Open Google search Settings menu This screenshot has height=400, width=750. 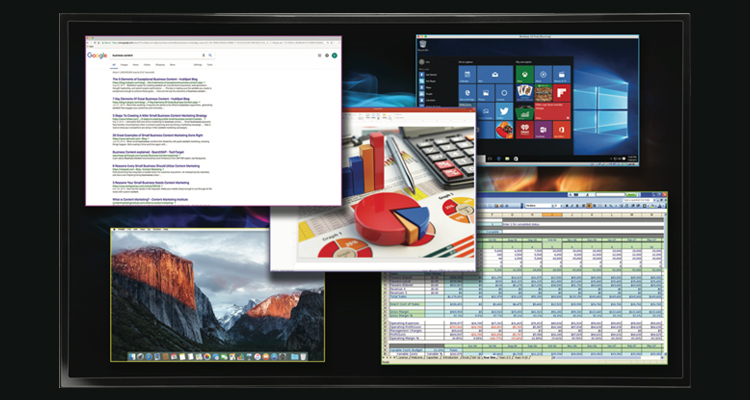click(x=198, y=65)
